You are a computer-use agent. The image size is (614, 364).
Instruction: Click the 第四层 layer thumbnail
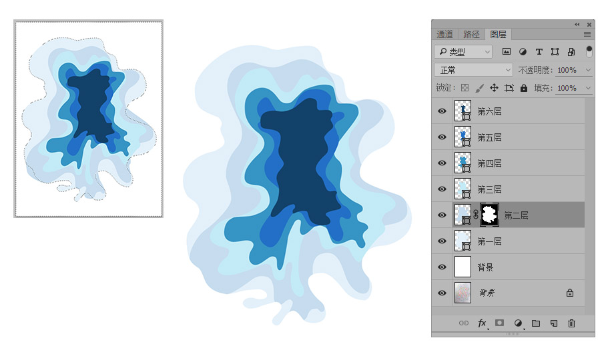tap(463, 163)
